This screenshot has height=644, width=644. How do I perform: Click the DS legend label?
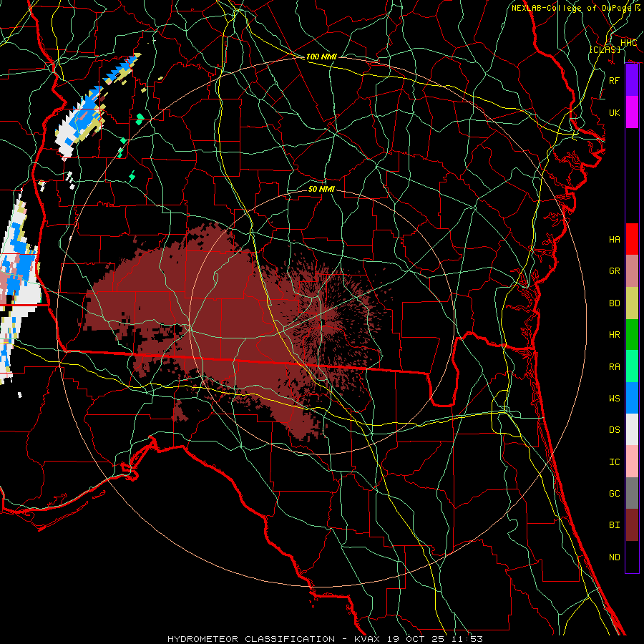point(614,430)
